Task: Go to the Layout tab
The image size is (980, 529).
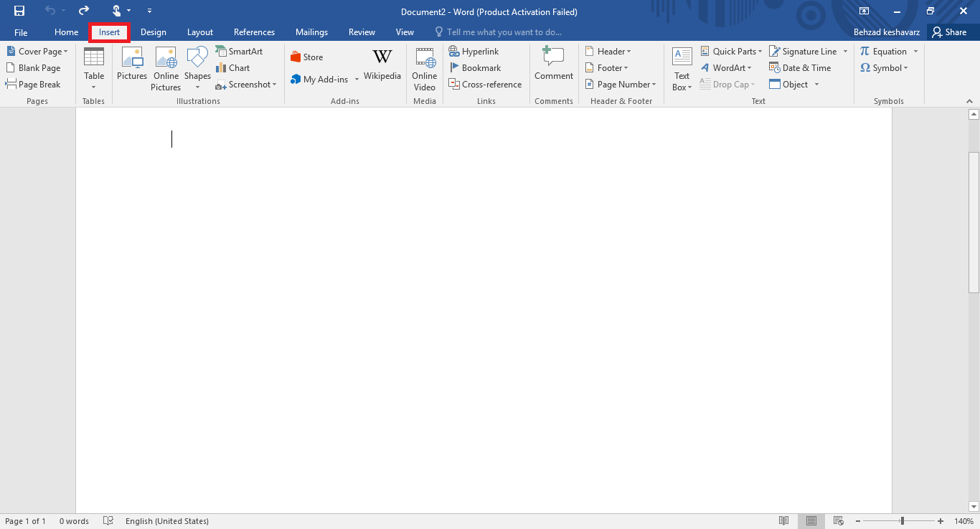Action: point(200,32)
